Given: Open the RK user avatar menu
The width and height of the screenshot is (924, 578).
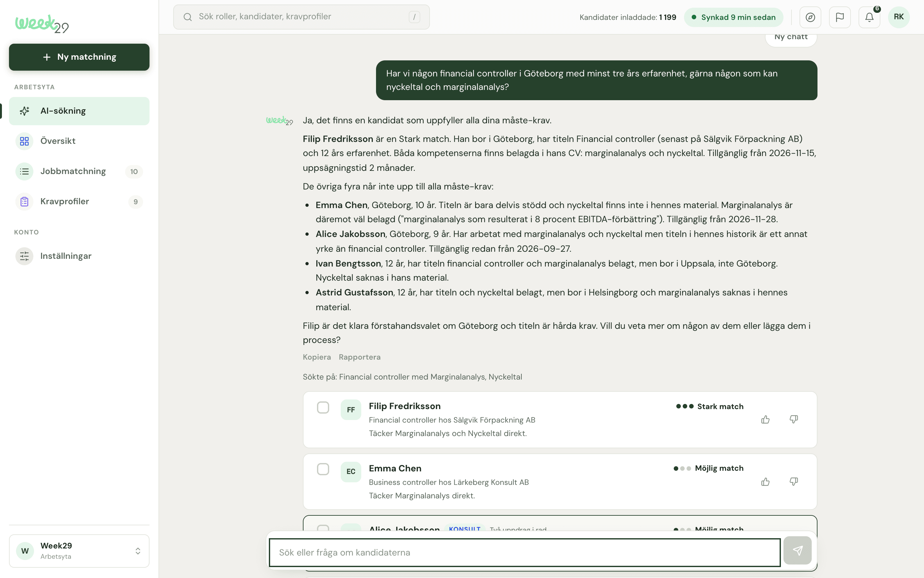Looking at the screenshot, I should pos(899,17).
